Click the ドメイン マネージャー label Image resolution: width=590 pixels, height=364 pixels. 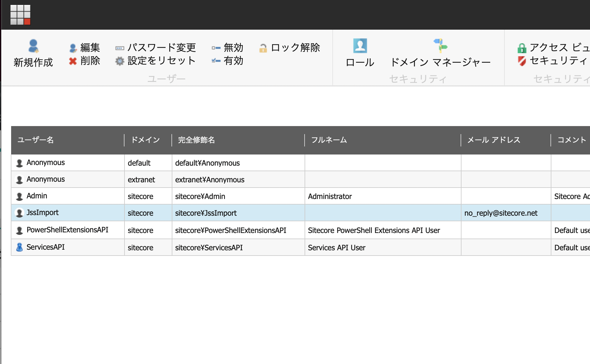(x=440, y=62)
